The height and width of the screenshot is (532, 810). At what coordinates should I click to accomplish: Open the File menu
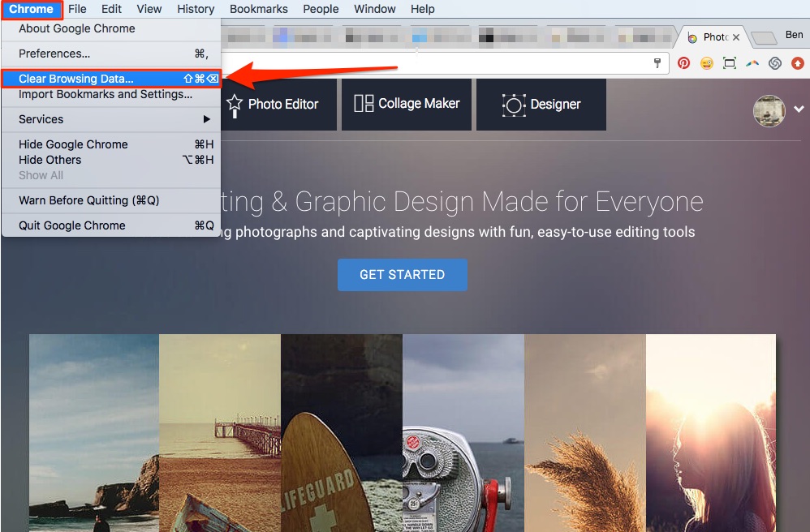(x=77, y=9)
